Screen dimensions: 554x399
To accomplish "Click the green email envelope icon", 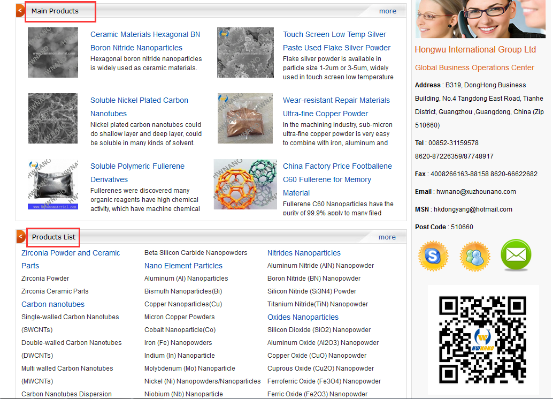I will (516, 254).
